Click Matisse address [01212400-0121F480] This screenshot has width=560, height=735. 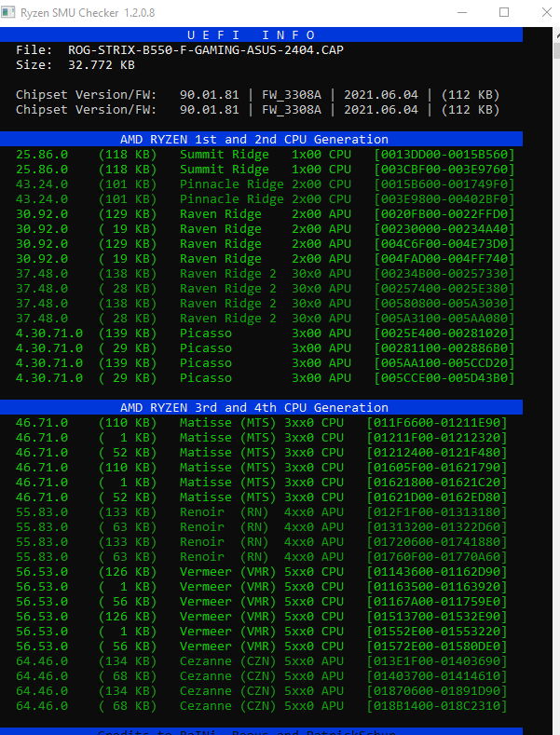(437, 453)
